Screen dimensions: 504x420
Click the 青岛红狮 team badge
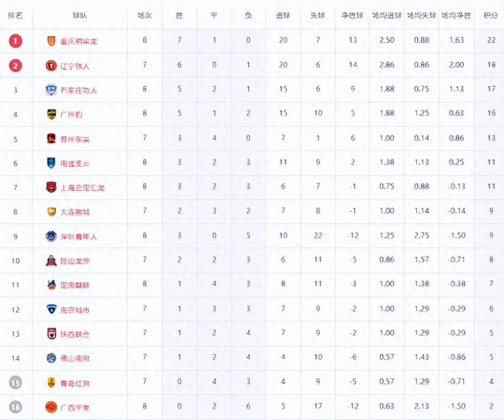[52, 382]
